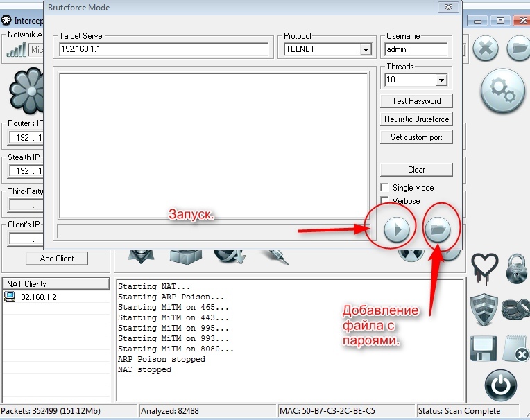Click the padlock icon on right sidebar
This screenshot has height=420, width=530.
point(516,266)
